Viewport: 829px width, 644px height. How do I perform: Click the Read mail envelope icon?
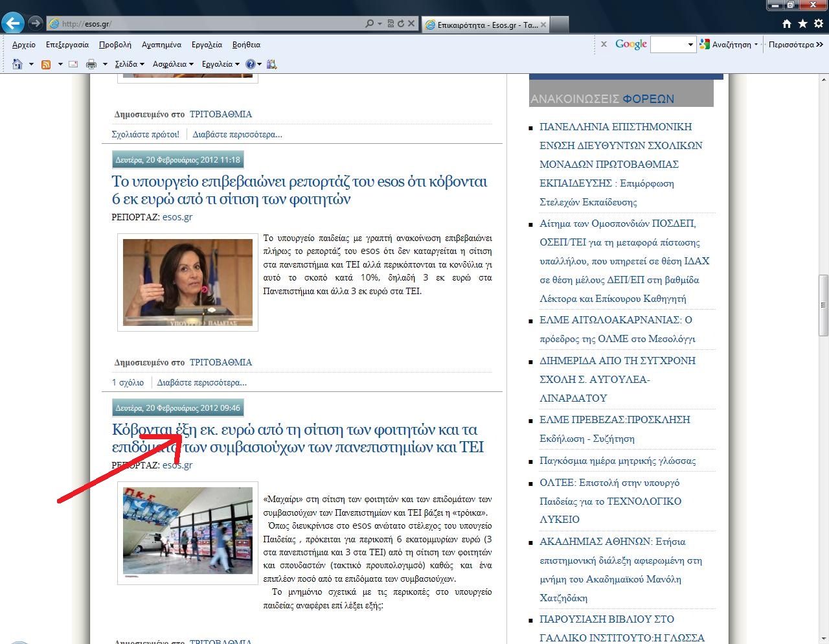pos(73,64)
